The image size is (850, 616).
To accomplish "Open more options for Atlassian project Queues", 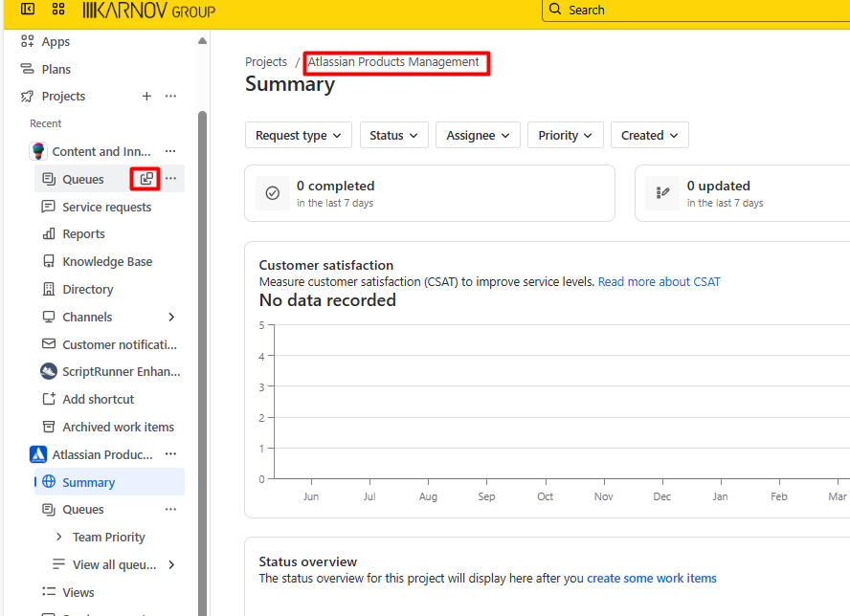I will point(170,509).
